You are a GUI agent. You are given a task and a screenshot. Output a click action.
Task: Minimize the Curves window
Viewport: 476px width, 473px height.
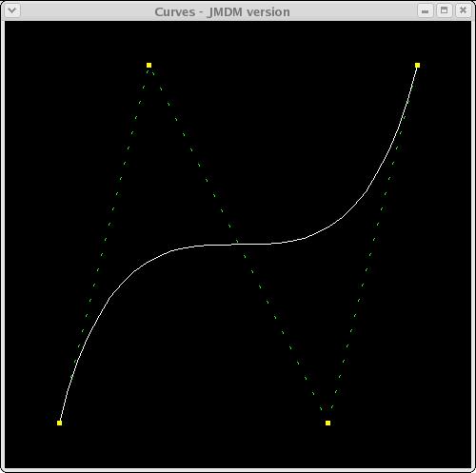pyautogui.click(x=426, y=11)
